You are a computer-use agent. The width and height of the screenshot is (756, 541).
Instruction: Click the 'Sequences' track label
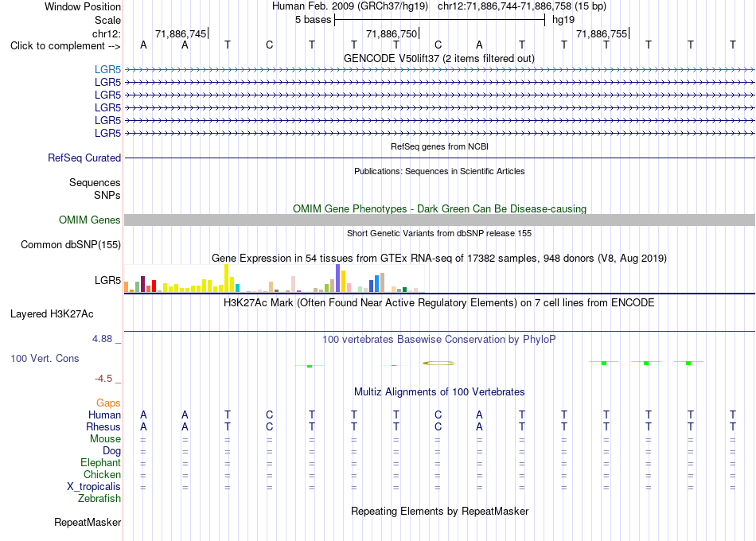(x=95, y=182)
